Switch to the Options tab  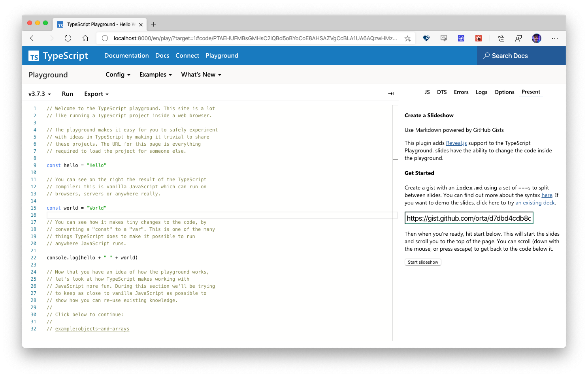point(504,92)
